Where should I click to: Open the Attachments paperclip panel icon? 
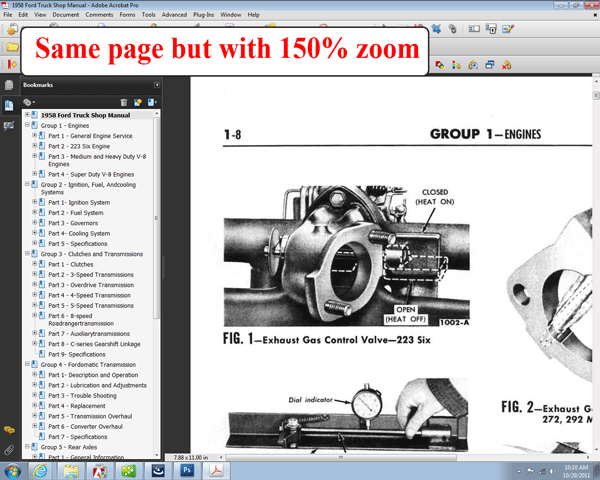coord(9,450)
